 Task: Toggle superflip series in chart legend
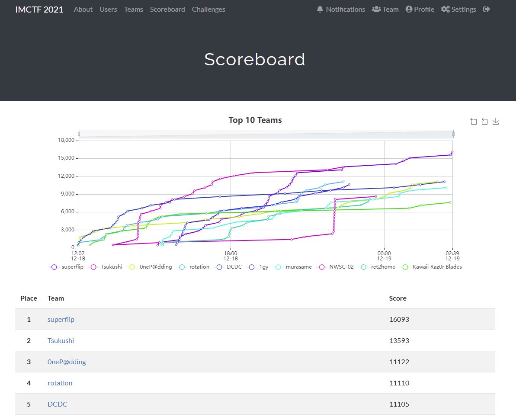(66, 267)
